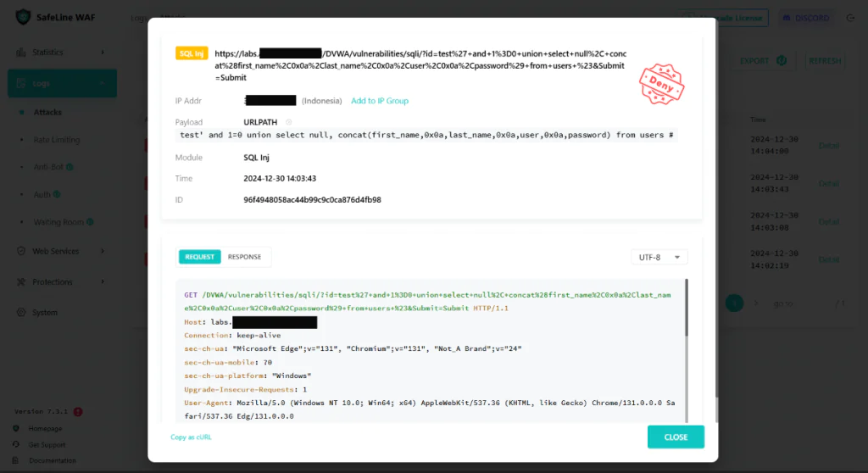Viewport: 868px width, 473px height.
Task: Click the URLPATH payload label
Action: pyautogui.click(x=260, y=122)
